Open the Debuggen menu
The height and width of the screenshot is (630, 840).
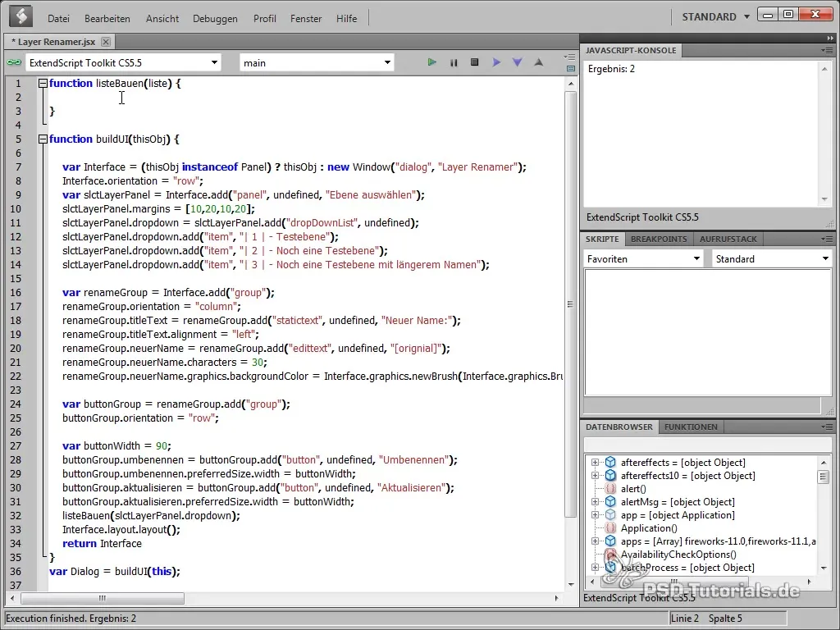215,18
